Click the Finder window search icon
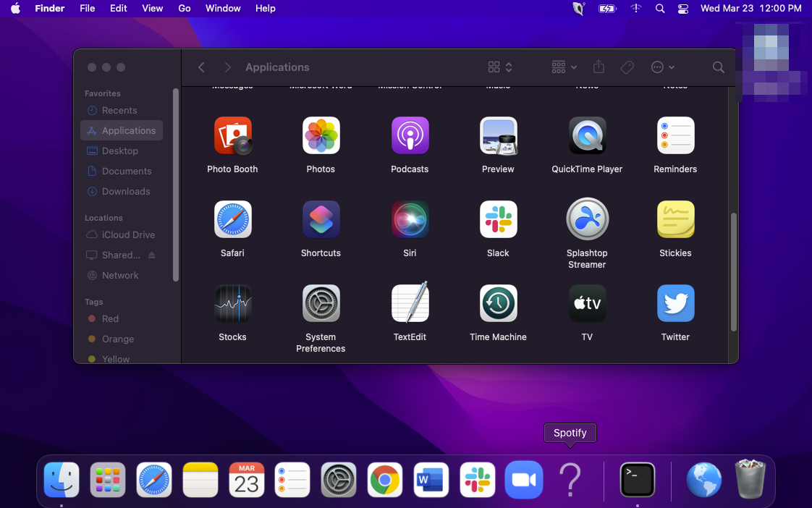 [718, 67]
